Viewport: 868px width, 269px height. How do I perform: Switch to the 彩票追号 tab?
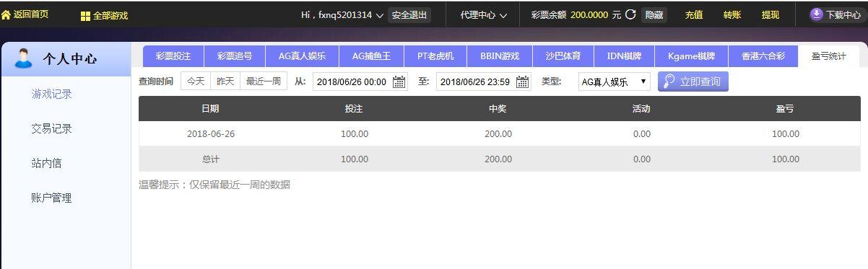pyautogui.click(x=235, y=56)
